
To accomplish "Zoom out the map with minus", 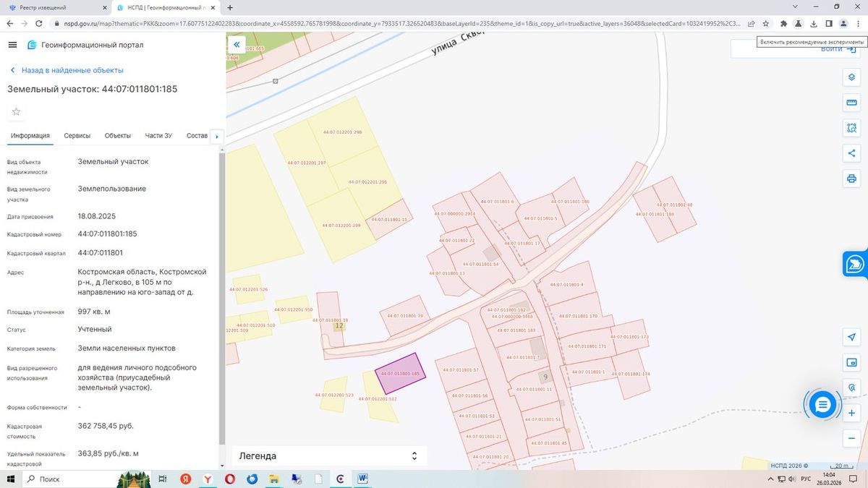I will click(x=851, y=437).
